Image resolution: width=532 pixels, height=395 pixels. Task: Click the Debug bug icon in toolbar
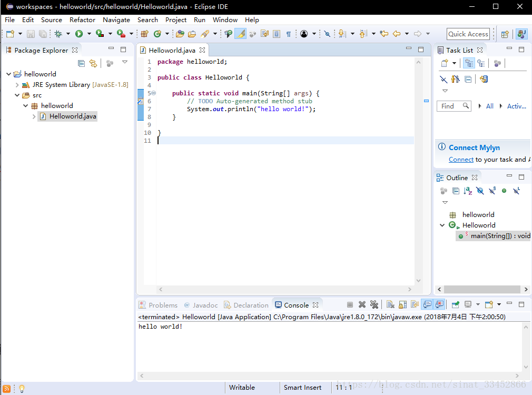[x=58, y=34]
